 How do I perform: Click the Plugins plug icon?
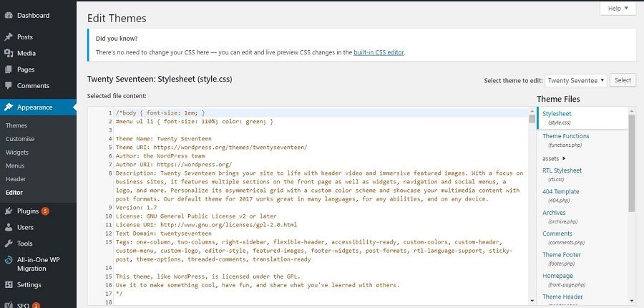click(9, 211)
